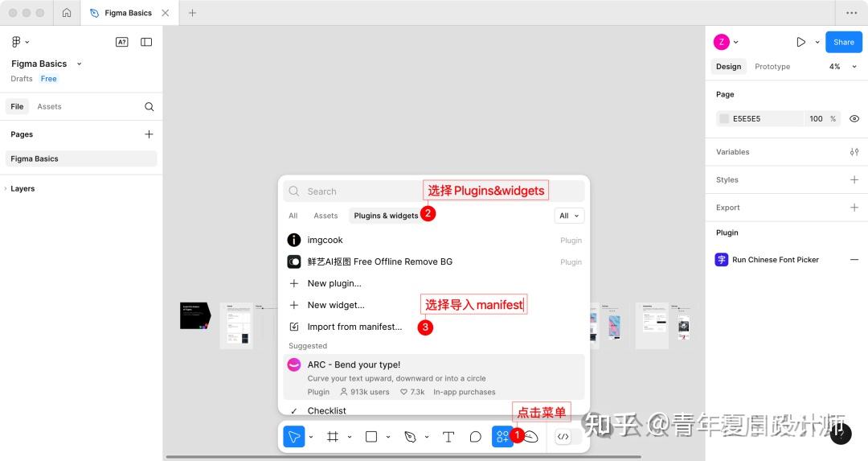Click the search icon in the File panel
The image size is (868, 461).
pyautogui.click(x=149, y=106)
